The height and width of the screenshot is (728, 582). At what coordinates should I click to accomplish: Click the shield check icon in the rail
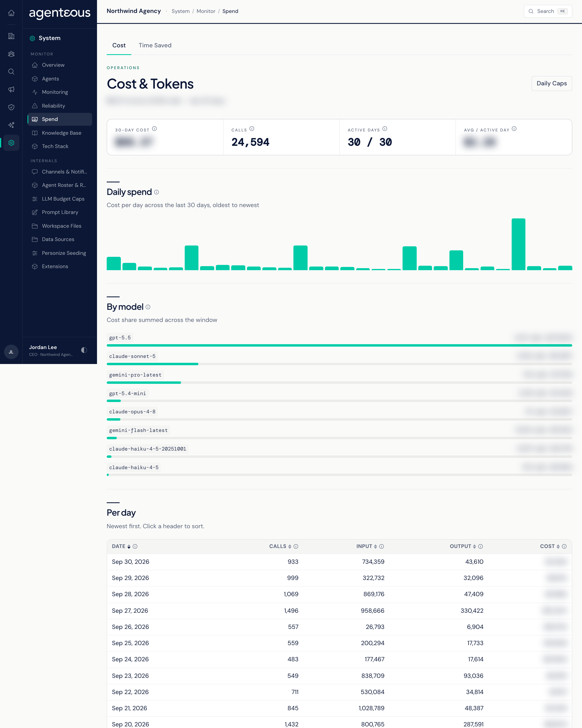[11, 107]
